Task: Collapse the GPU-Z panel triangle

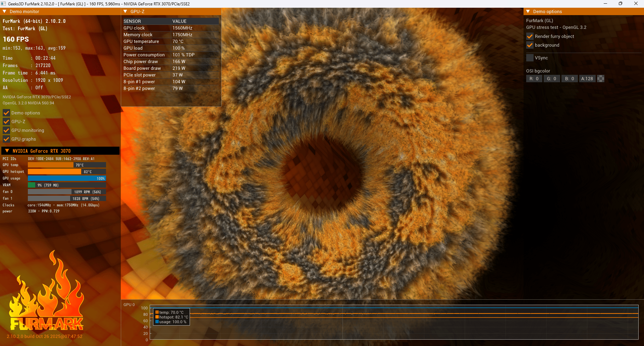Action: pyautogui.click(x=125, y=11)
